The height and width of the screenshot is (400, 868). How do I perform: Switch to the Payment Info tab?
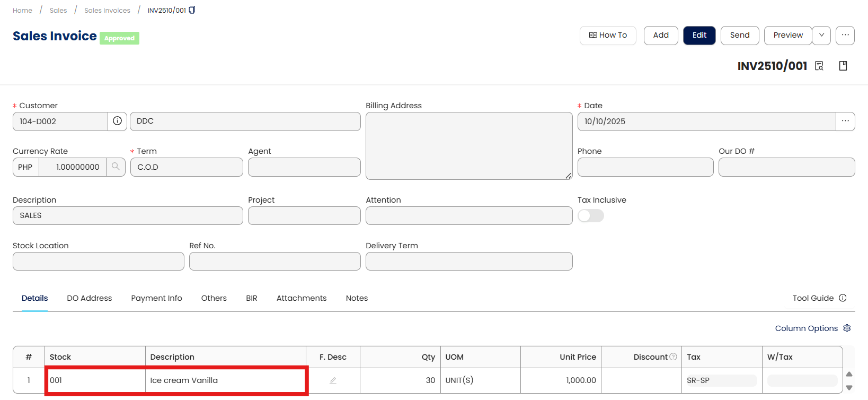tap(156, 298)
